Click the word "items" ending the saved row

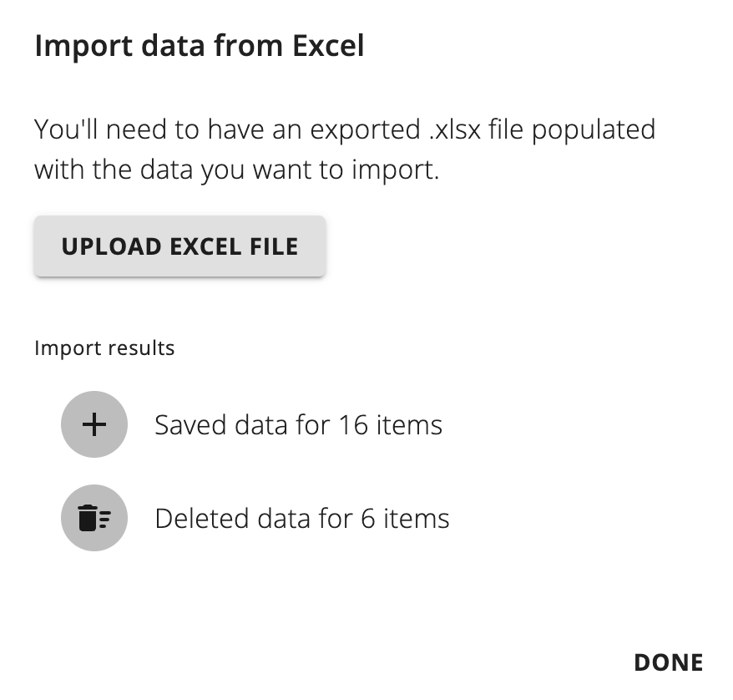(409, 425)
